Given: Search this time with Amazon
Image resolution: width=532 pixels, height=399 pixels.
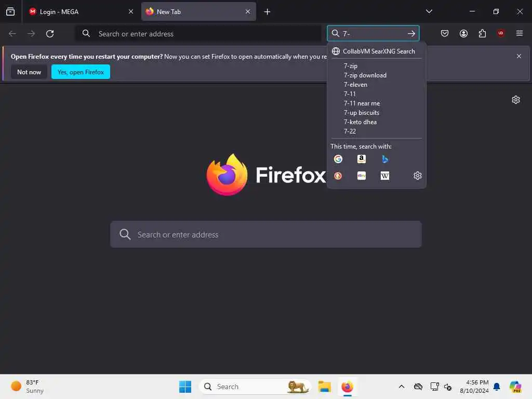Looking at the screenshot, I should (362, 159).
